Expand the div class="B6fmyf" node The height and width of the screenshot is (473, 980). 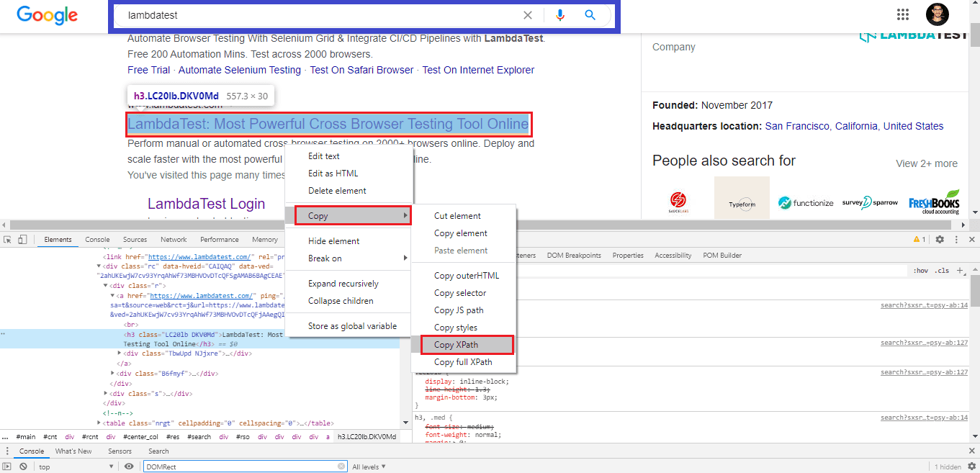click(113, 374)
